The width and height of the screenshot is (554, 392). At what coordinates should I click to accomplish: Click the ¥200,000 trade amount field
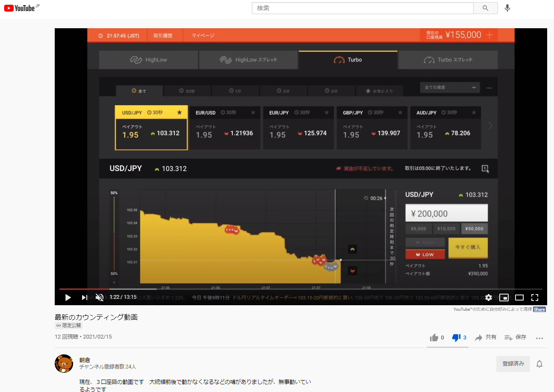coord(446,212)
